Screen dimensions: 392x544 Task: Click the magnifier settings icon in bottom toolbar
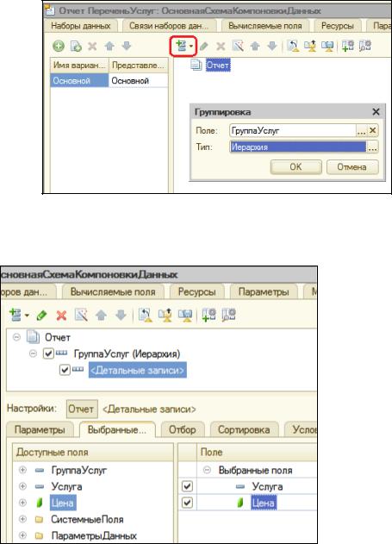[229, 315]
